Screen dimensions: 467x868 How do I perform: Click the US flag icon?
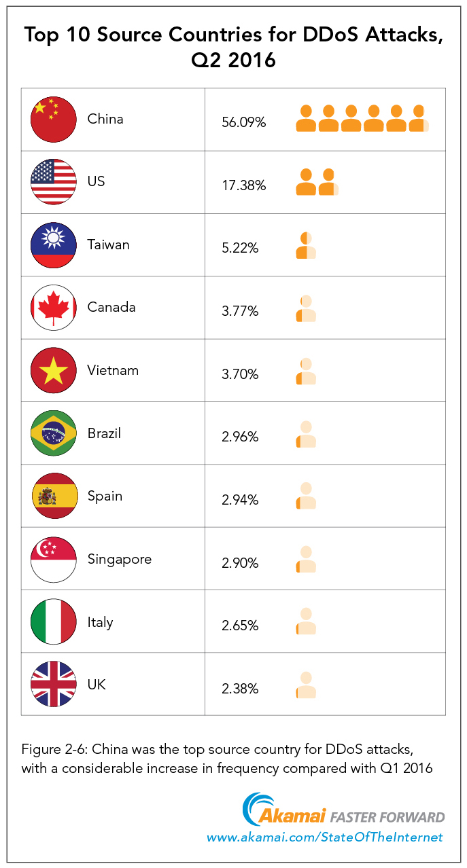[x=53, y=182]
